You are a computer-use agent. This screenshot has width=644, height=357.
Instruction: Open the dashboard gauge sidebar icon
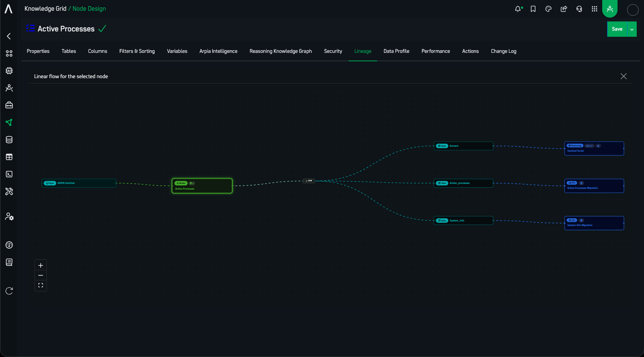(x=9, y=245)
